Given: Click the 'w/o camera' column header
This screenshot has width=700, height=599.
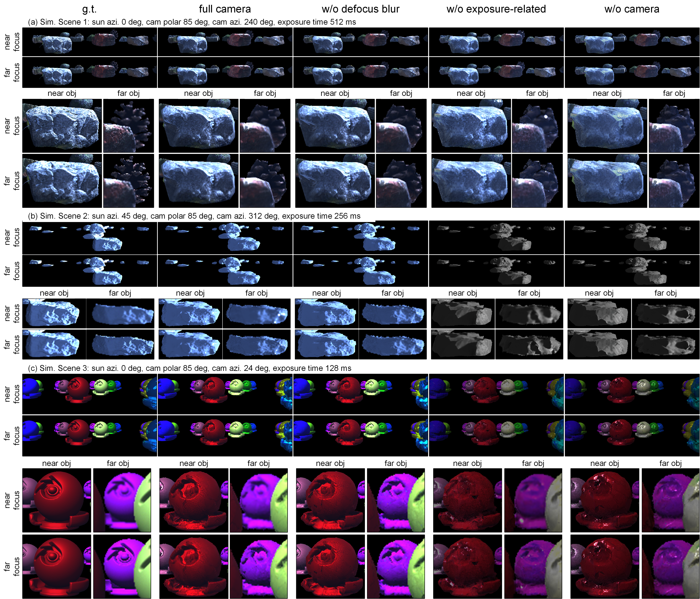Looking at the screenshot, I should 631,9.
